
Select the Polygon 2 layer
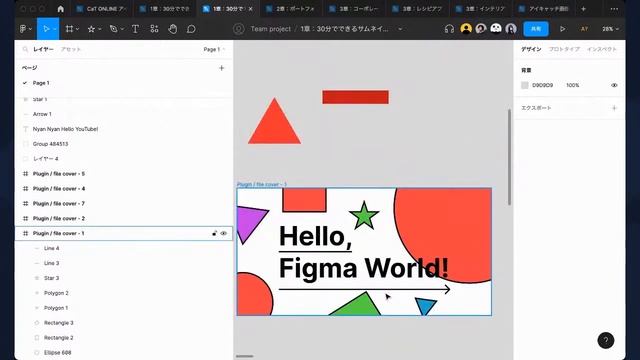[123, 293]
